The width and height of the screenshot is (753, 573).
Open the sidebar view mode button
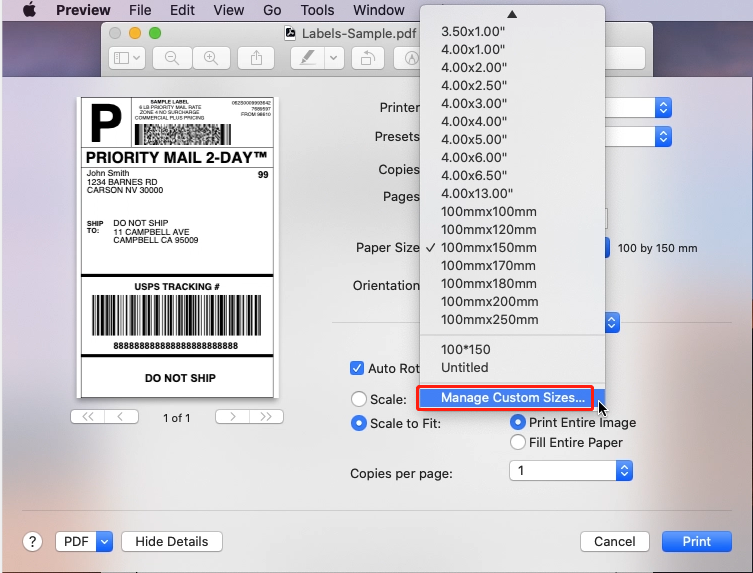(127, 58)
